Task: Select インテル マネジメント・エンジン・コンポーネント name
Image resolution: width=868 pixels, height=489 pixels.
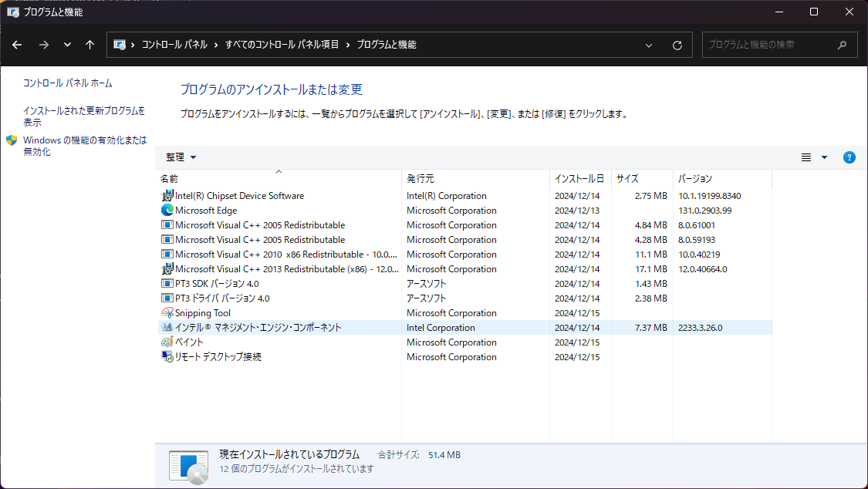Action: click(x=258, y=328)
